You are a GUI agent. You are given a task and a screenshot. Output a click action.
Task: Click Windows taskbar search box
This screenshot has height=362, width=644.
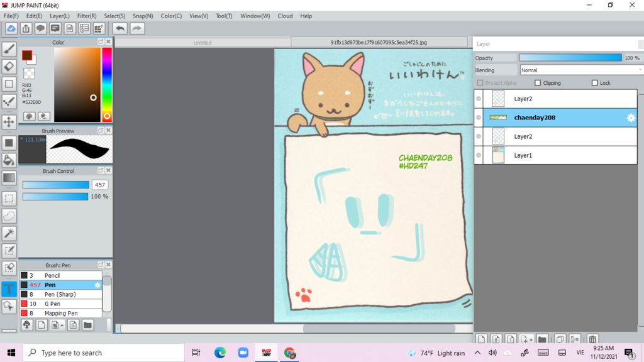(x=104, y=353)
